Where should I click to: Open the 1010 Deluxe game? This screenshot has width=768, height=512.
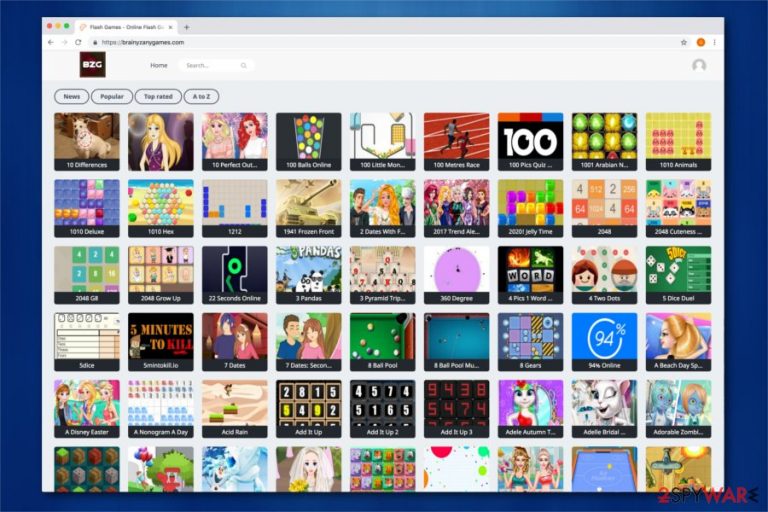click(87, 208)
